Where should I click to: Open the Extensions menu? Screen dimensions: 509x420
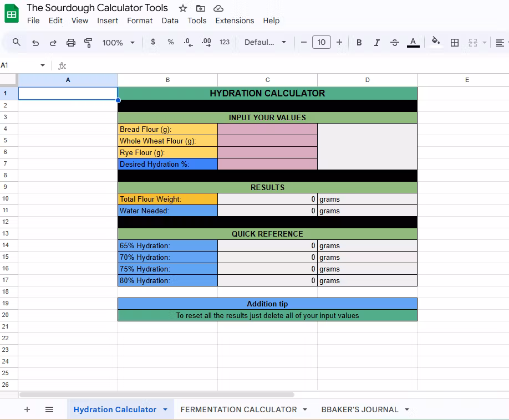click(x=235, y=21)
